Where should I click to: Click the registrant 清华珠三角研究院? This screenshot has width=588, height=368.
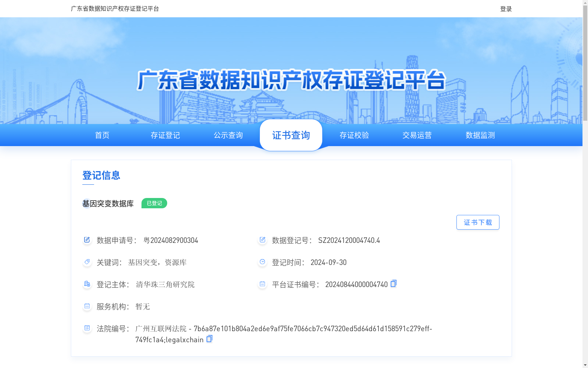(x=165, y=284)
